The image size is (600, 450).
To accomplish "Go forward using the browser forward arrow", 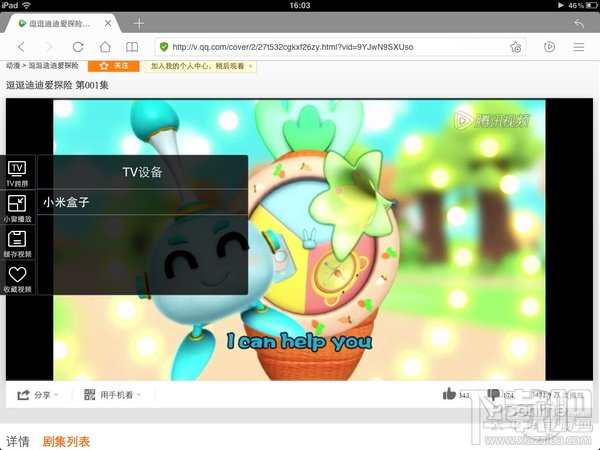I will pyautogui.click(x=49, y=47).
